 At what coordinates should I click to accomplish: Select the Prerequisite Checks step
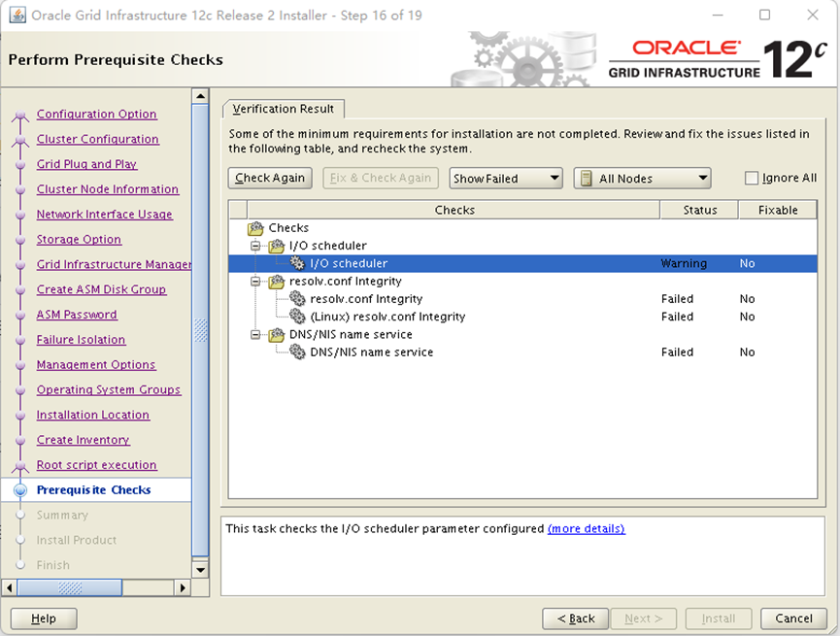click(94, 489)
